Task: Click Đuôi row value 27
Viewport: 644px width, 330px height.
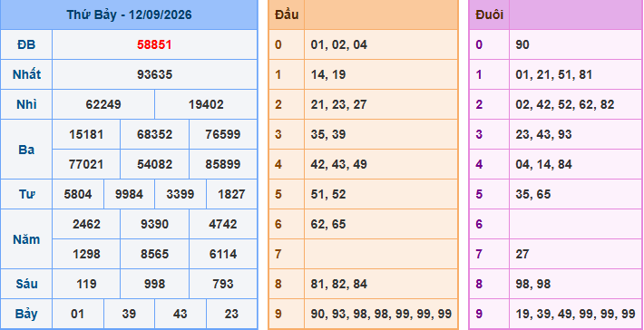Action: (x=522, y=255)
